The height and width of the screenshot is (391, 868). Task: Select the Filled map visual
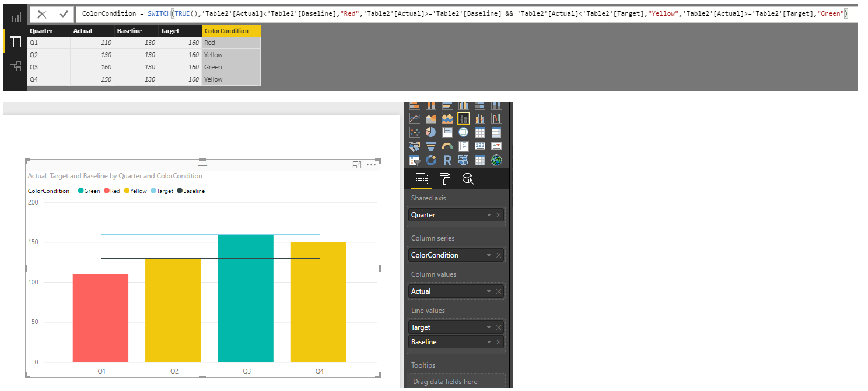(415, 146)
